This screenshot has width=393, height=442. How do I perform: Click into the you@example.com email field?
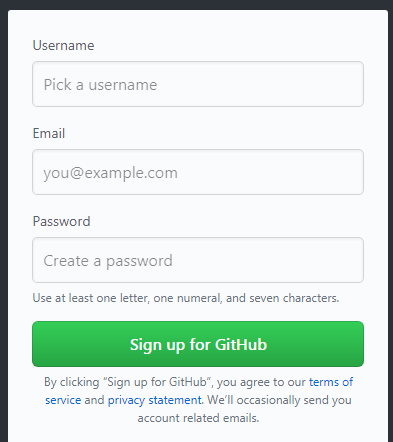click(x=198, y=172)
